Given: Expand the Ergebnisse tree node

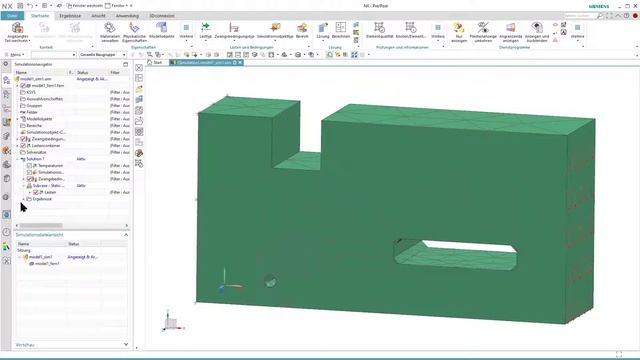Looking at the screenshot, I should click(x=24, y=199).
